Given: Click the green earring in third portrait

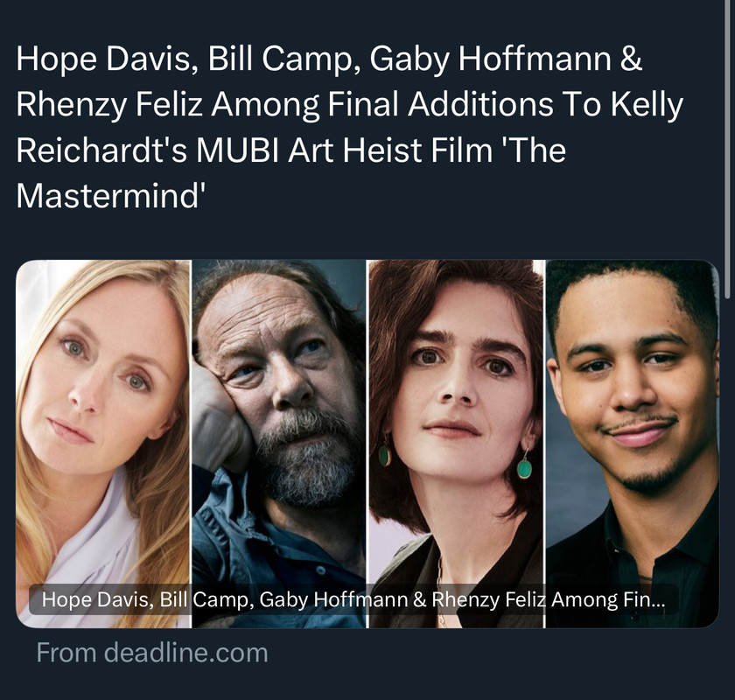Looking at the screenshot, I should [524, 468].
